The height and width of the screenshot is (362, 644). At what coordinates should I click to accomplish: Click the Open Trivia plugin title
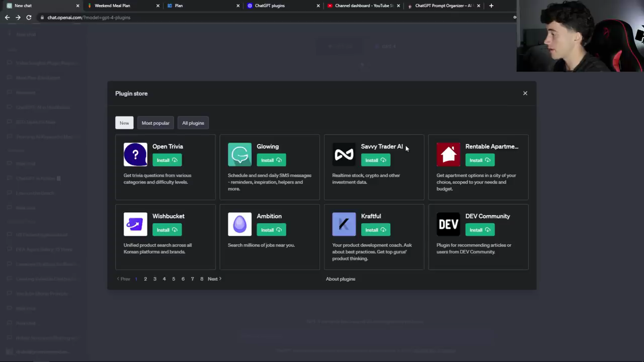[168, 146]
